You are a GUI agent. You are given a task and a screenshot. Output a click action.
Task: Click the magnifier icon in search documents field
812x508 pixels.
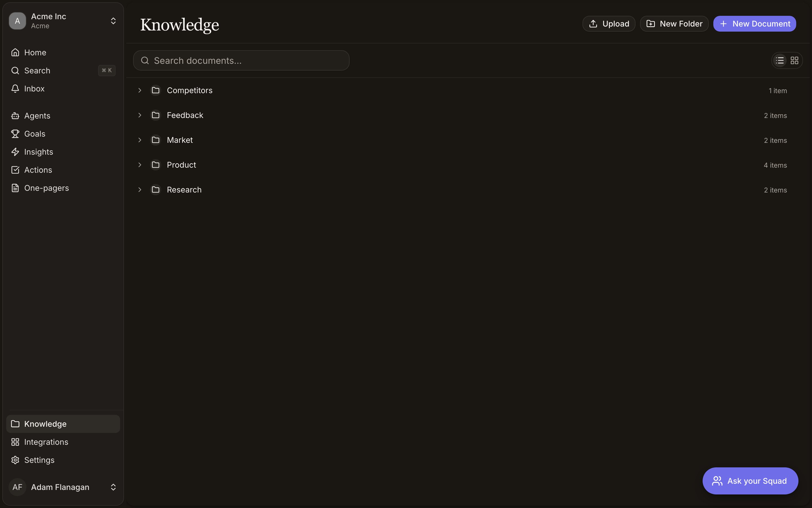click(x=145, y=60)
